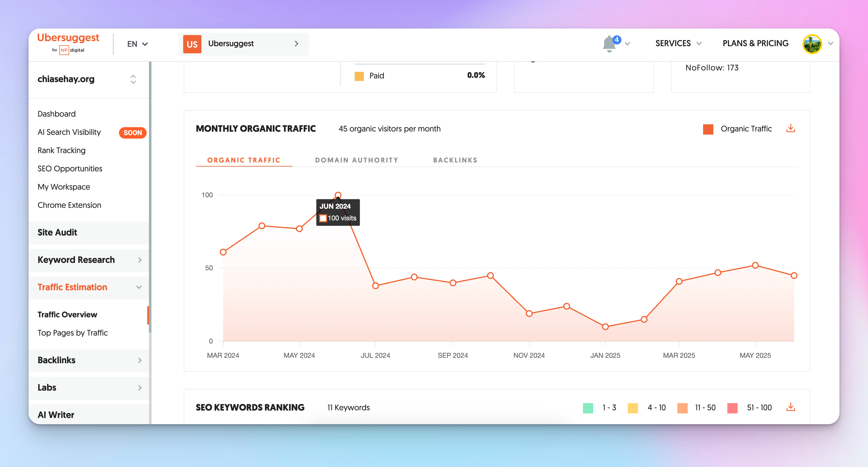Toggle the 11 - 50 ranking legend swatch
Image resolution: width=868 pixels, height=467 pixels.
tap(682, 408)
